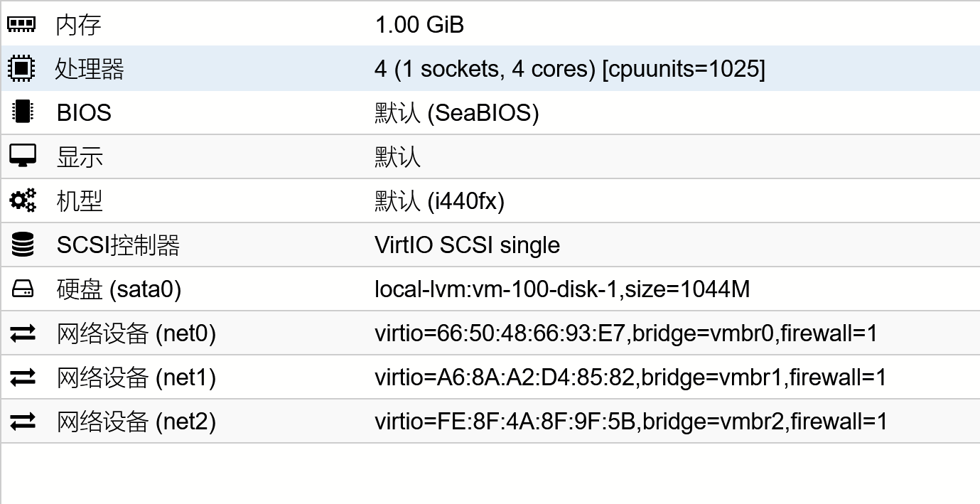Screen dimensions: 980x504
Task: Click the 1.00 GiB memory value
Action: [x=419, y=25]
